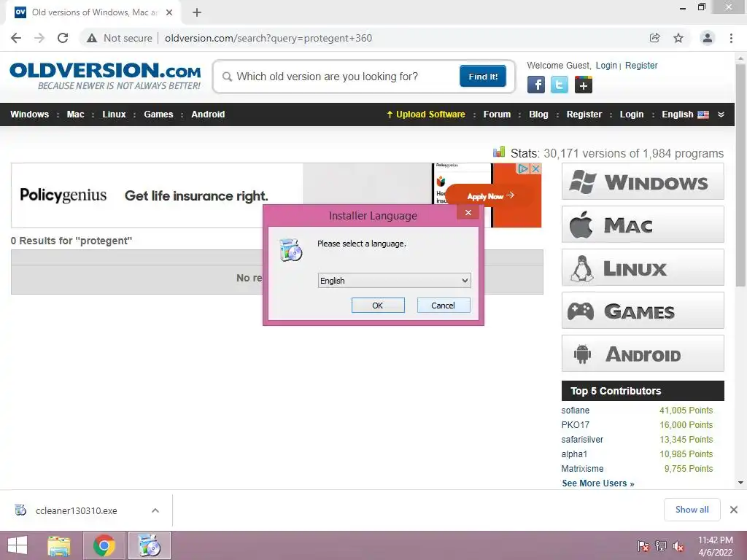Open the share page icon
The width and height of the screenshot is (747, 560).
[655, 38]
